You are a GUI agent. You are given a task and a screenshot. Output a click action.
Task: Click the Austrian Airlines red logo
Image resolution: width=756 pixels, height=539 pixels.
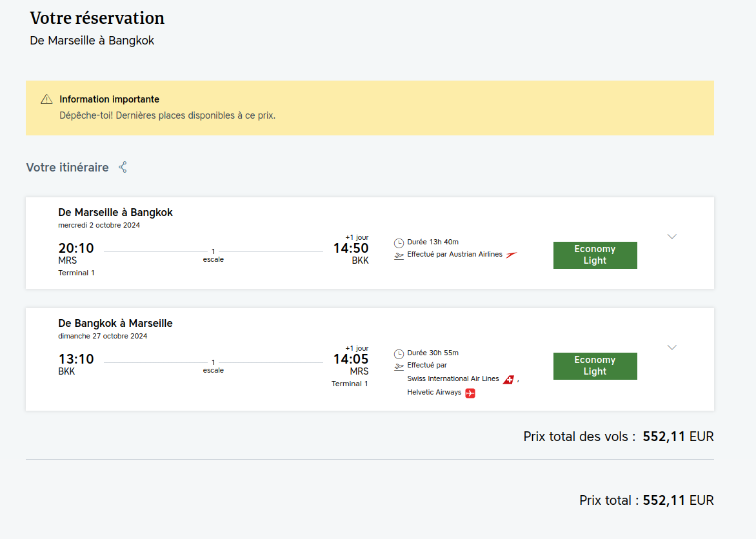(x=512, y=255)
